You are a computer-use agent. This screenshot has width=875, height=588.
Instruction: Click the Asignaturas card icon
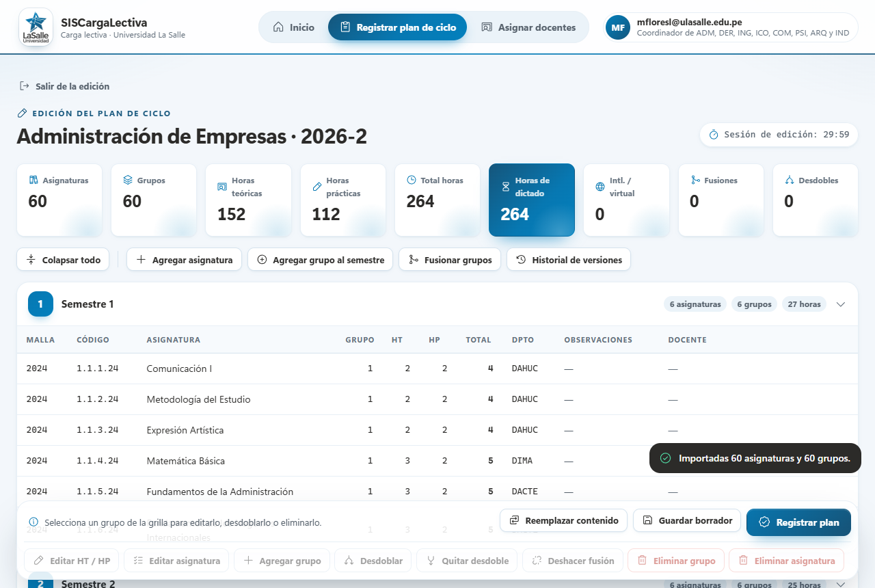(33, 181)
